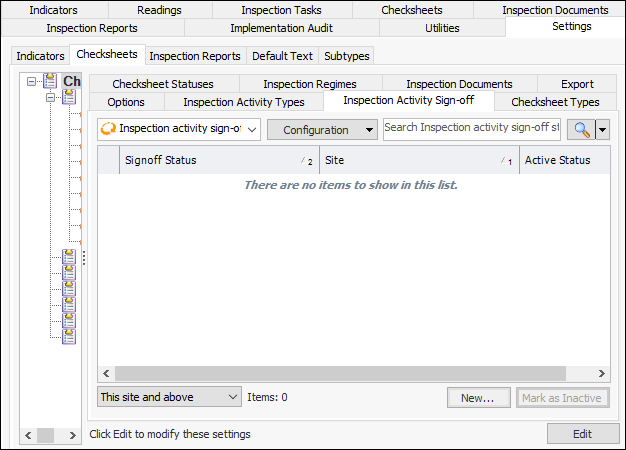This screenshot has width=626, height=450.
Task: Open the top-level Inspection Reports tab
Action: coord(92,28)
